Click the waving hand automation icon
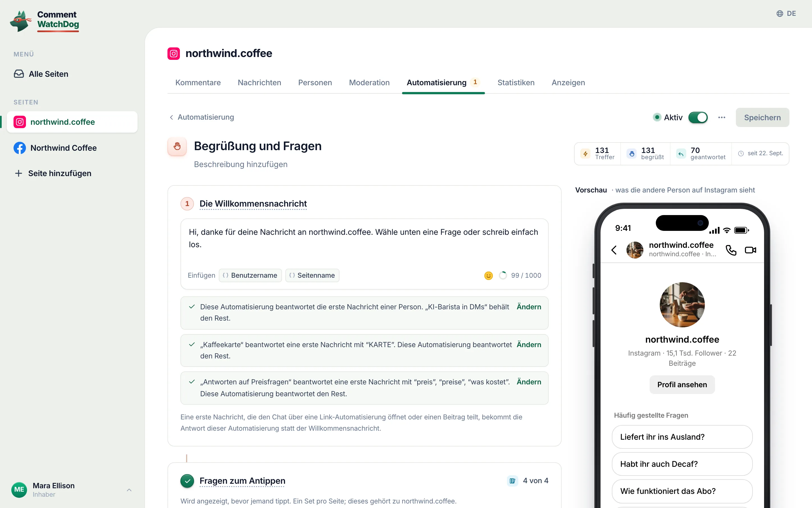 pyautogui.click(x=177, y=146)
